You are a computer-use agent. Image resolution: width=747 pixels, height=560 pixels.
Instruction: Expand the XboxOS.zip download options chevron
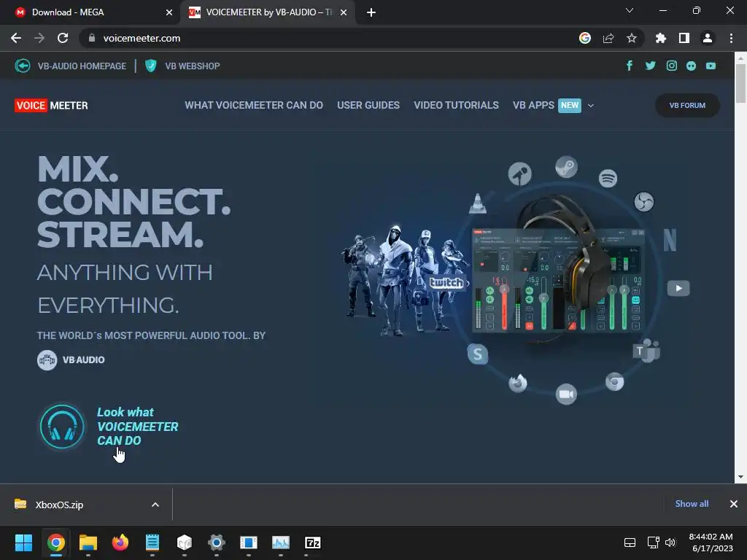(x=155, y=505)
